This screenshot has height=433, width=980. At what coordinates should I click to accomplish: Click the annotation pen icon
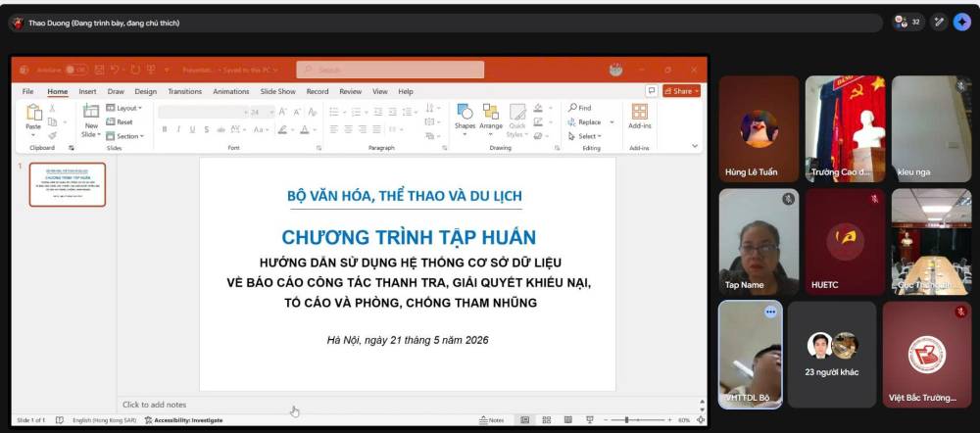click(939, 22)
